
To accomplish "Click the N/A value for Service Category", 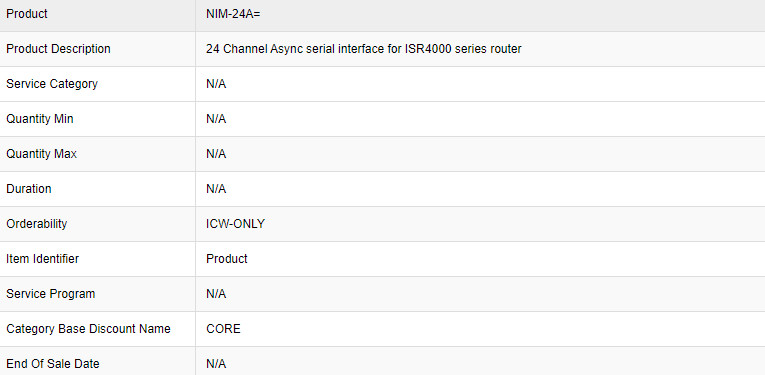I will (x=216, y=84).
